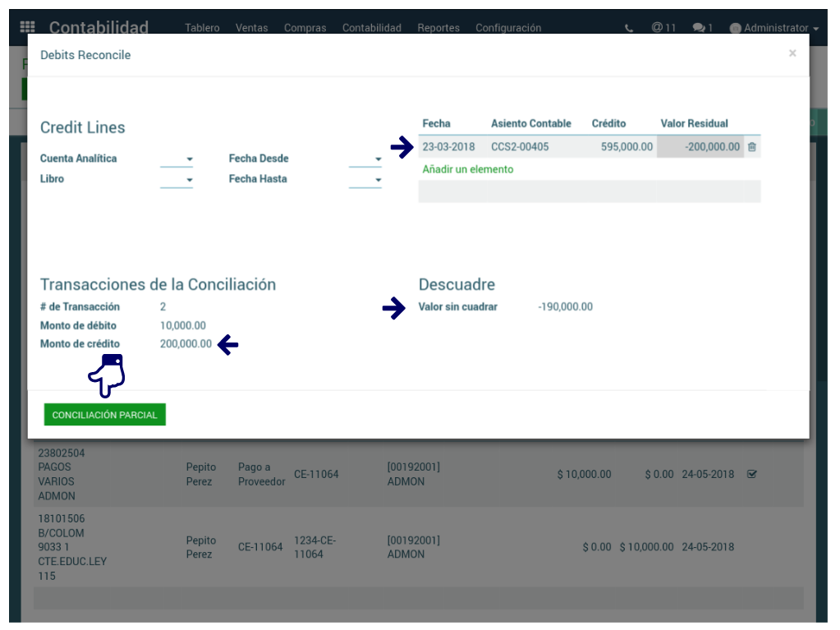Screen dimensions: 840x630
Task: Click the phone icon in top bar
Action: coord(629,28)
